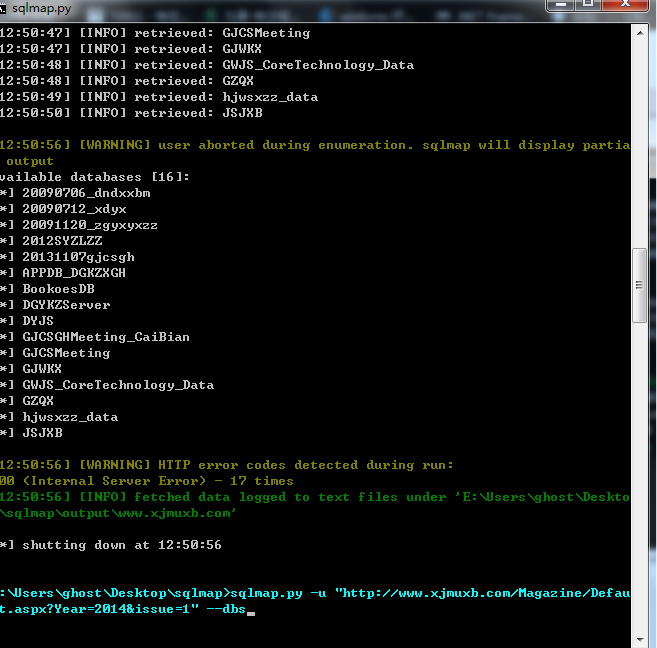Image resolution: width=657 pixels, height=648 pixels.
Task: Click log line 'retrieved: GZQX'
Action: [x=127, y=81]
